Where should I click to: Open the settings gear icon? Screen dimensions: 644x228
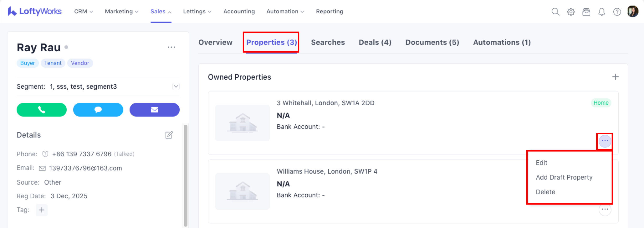click(x=571, y=12)
